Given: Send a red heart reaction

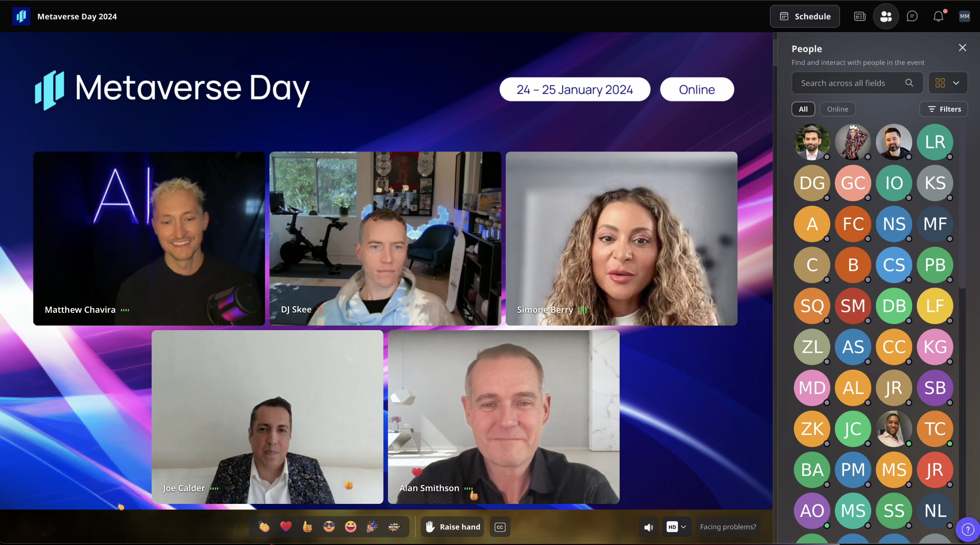Looking at the screenshot, I should [x=286, y=526].
